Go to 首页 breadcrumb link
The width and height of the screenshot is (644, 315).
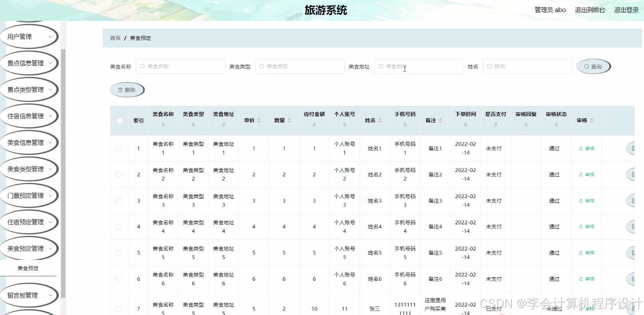(115, 38)
